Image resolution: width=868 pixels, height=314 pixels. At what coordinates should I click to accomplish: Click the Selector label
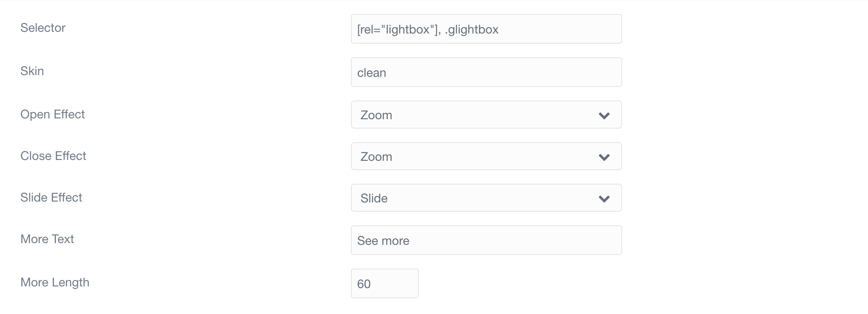click(x=43, y=28)
